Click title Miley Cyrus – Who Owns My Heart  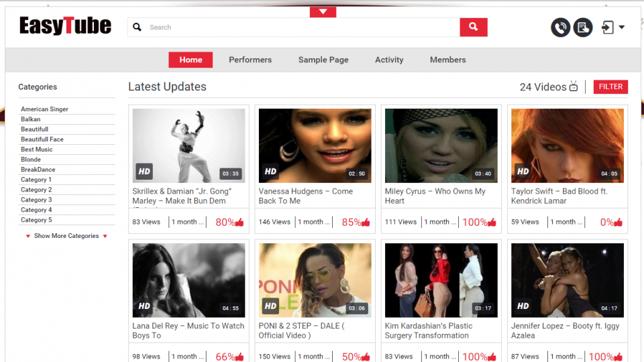point(435,196)
